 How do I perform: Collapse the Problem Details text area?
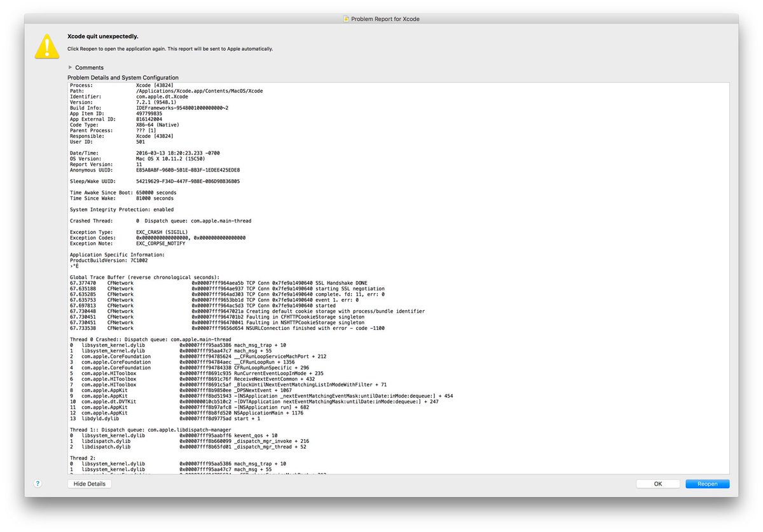pyautogui.click(x=90, y=483)
